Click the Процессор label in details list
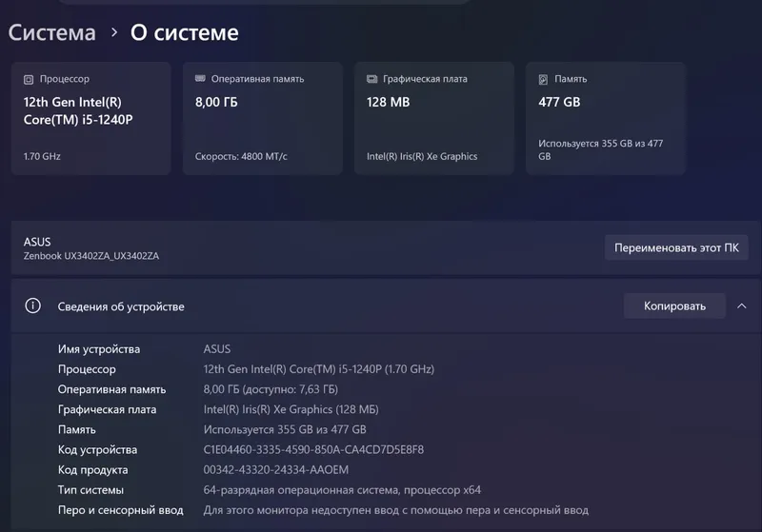 tap(87, 369)
